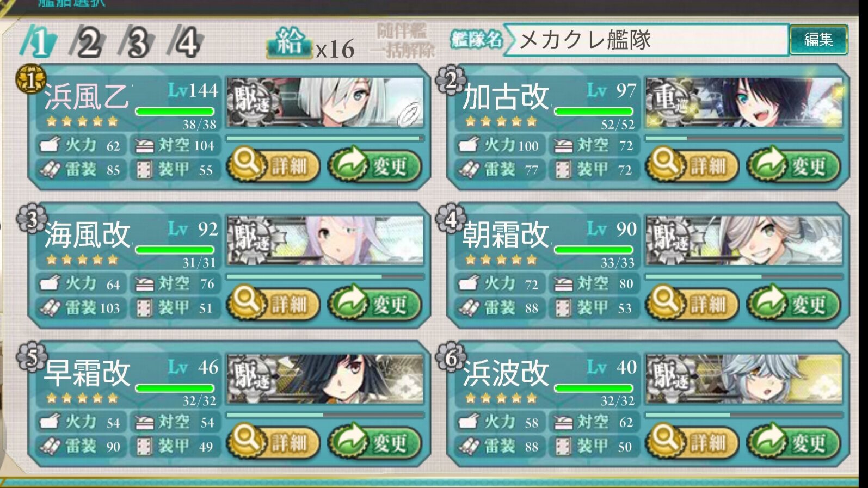Click 変更 to swap out 浜波改
Viewport: 868px width, 488px height.
[x=794, y=442]
